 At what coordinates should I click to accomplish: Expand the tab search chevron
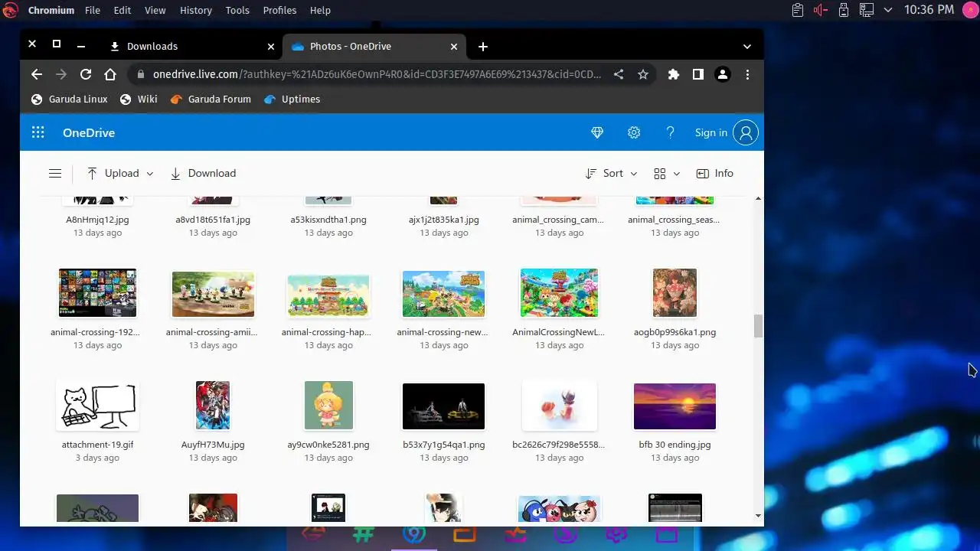747,47
